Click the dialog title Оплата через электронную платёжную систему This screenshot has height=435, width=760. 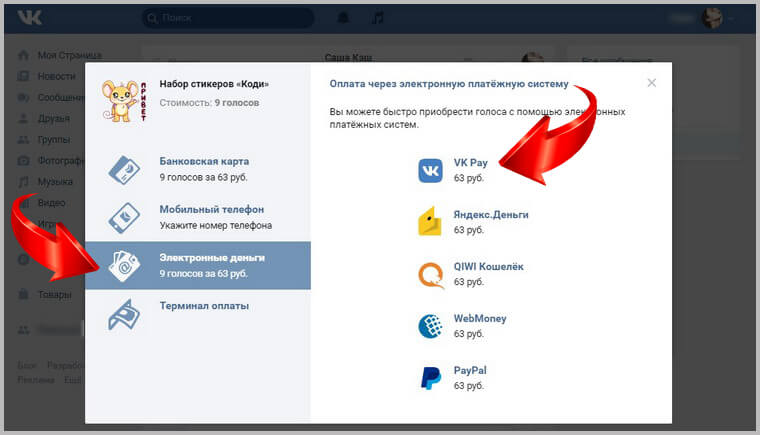[x=449, y=84]
